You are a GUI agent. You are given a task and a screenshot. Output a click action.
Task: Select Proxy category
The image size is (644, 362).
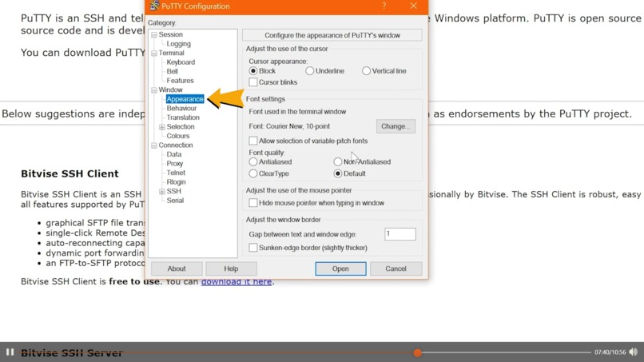174,164
